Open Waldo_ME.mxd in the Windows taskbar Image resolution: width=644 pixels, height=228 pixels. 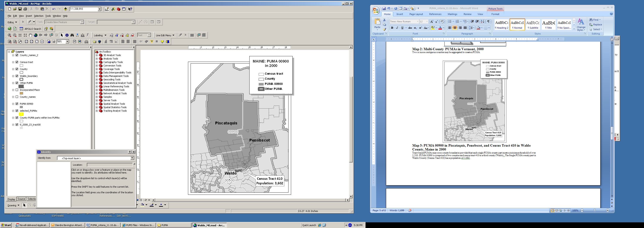210,225
